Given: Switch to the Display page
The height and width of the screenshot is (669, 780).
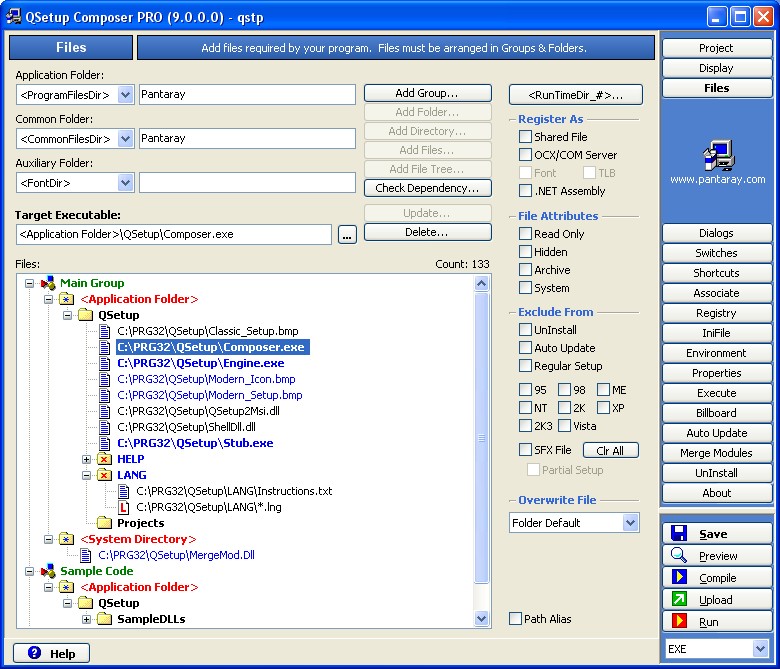Looking at the screenshot, I should (716, 68).
